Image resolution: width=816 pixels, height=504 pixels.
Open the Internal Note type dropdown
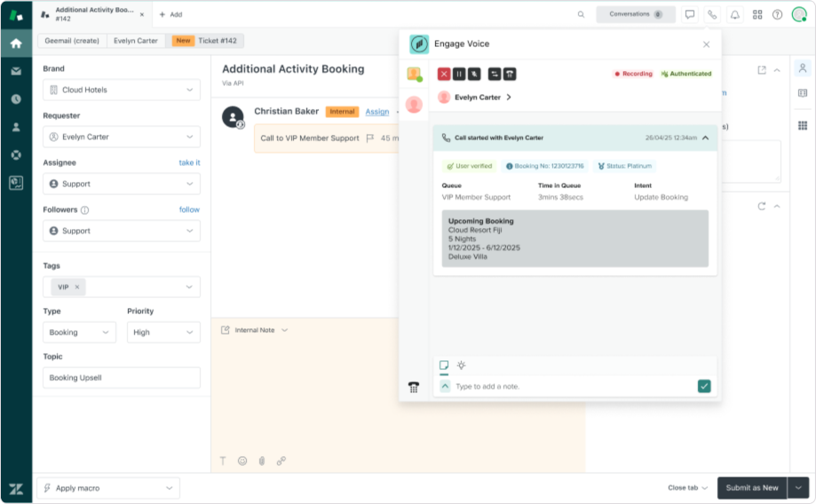(255, 330)
